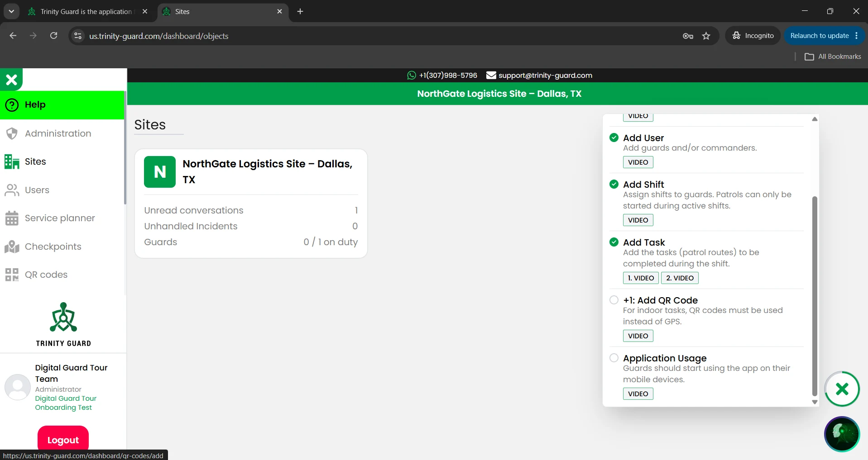Click the Incognito indicator
Image resolution: width=868 pixels, height=460 pixels.
(x=753, y=36)
